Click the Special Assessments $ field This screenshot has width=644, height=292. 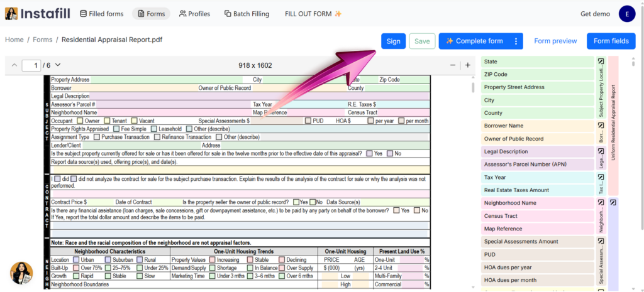pyautogui.click(x=277, y=121)
